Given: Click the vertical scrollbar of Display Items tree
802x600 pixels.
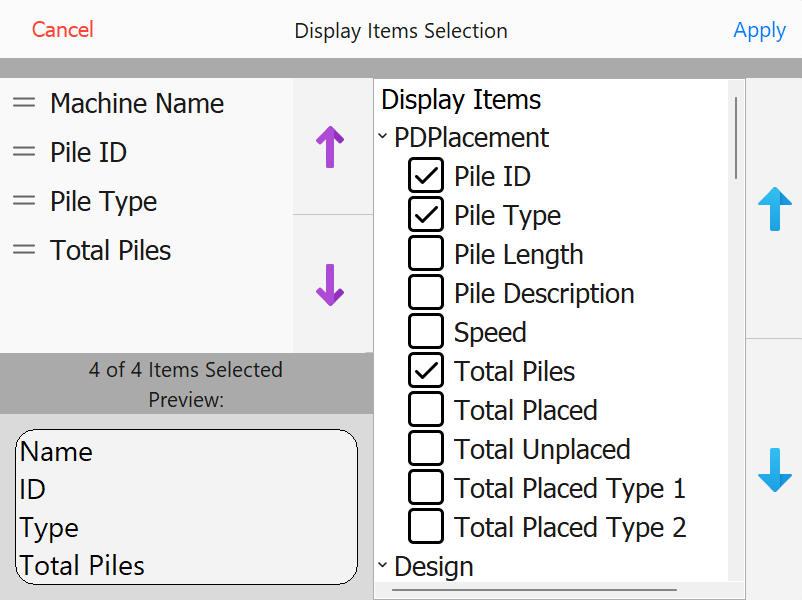Looking at the screenshot, I should click(736, 138).
